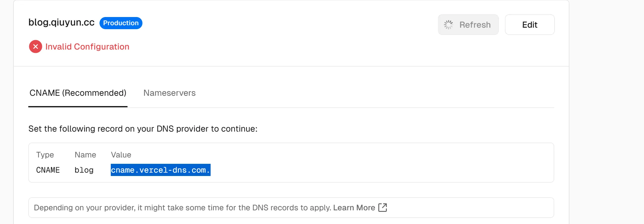Viewport: 644px width, 224px height.
Task: Click the Invalid Configuration status text
Action: 87,47
